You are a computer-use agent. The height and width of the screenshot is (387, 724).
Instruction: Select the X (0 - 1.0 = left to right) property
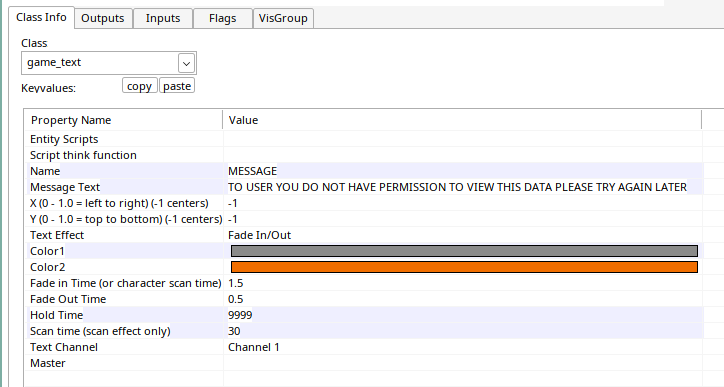pyautogui.click(x=119, y=203)
